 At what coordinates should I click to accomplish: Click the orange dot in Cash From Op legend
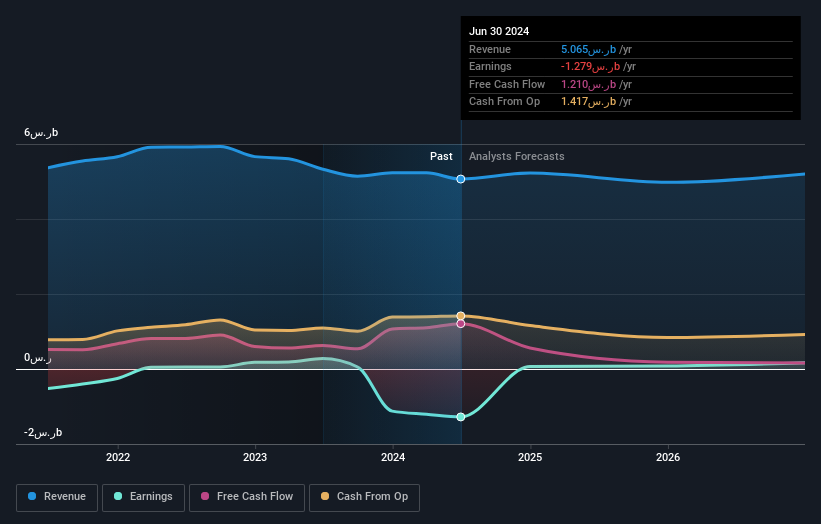(x=325, y=496)
